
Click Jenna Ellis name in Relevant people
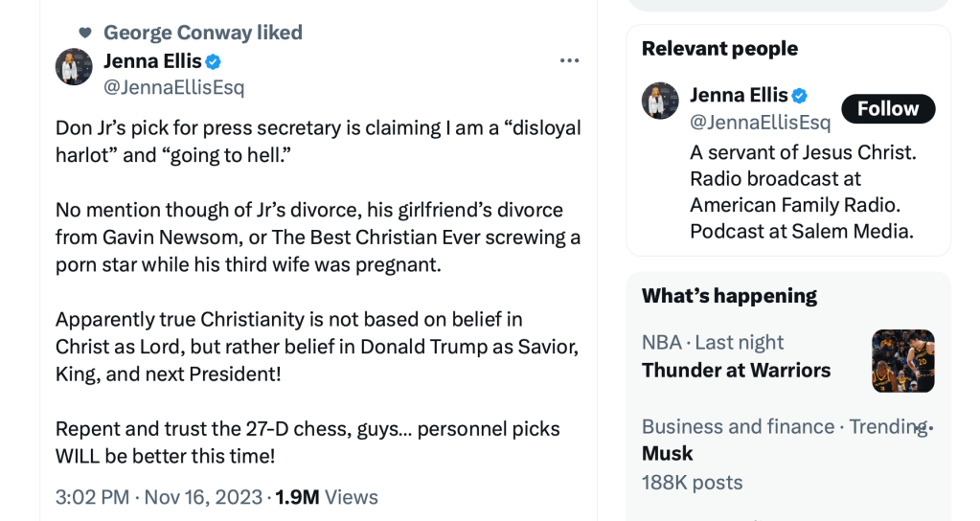point(739,95)
